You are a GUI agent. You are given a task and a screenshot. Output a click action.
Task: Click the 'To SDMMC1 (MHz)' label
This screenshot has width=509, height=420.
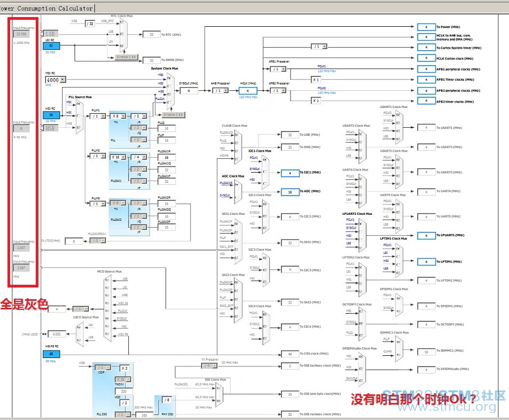coord(450,351)
